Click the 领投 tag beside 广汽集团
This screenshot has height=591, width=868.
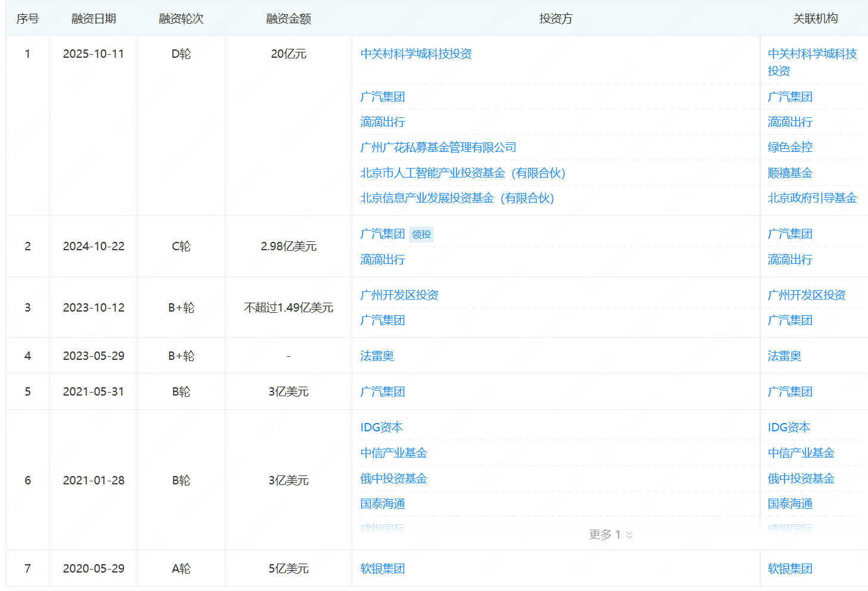click(421, 235)
